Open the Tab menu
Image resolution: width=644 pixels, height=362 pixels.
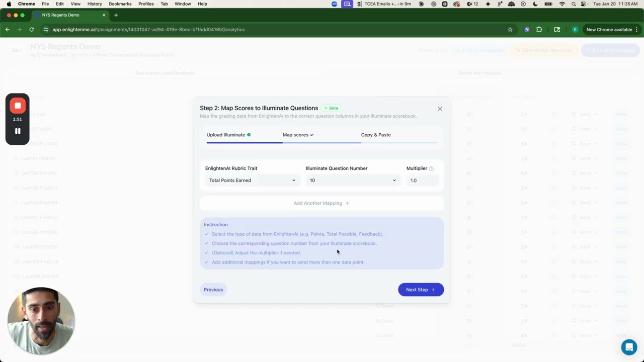pyautogui.click(x=164, y=4)
